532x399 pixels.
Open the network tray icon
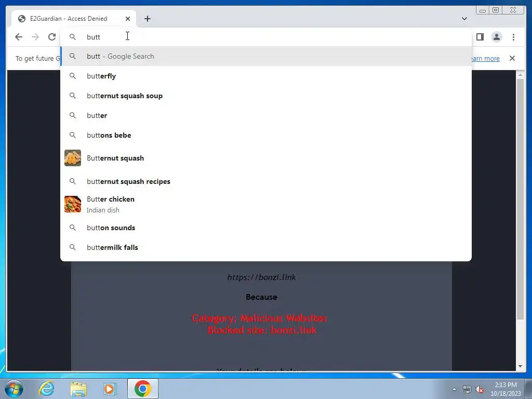tap(467, 389)
